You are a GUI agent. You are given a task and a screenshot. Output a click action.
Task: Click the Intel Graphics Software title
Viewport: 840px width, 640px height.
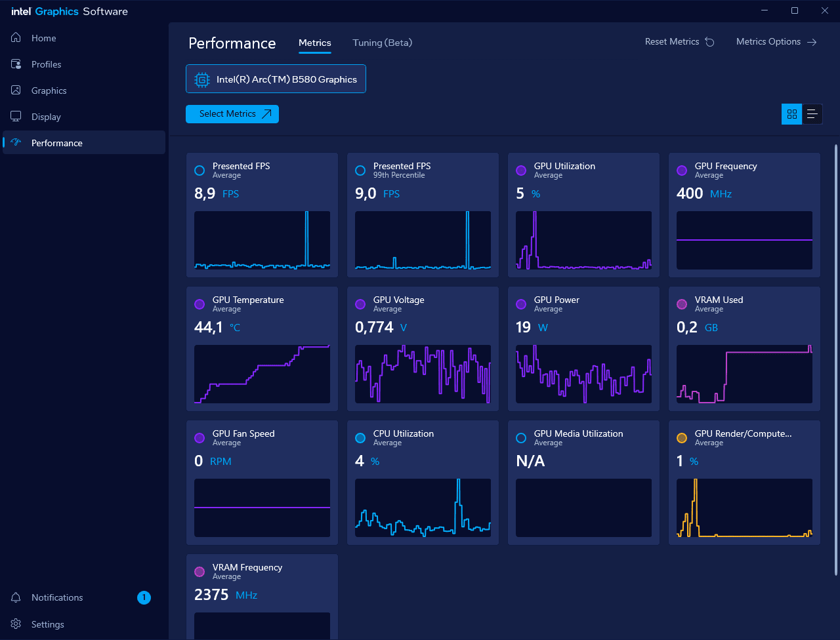[x=70, y=11]
